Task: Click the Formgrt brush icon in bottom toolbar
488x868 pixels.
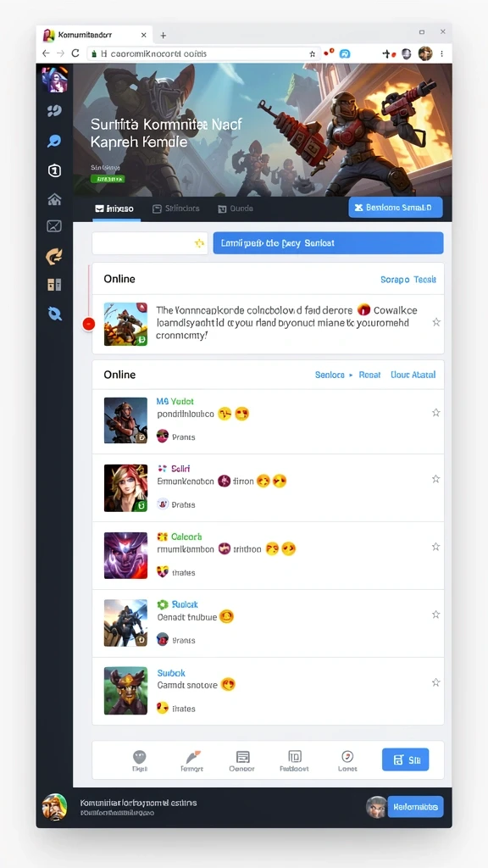Action: click(x=192, y=760)
